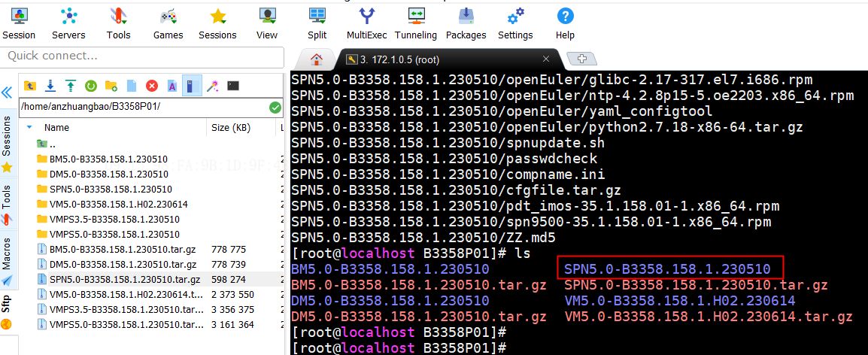Click the red delete icon in SFTP toolbar
Viewport: 868px width, 355px height.
(152, 86)
